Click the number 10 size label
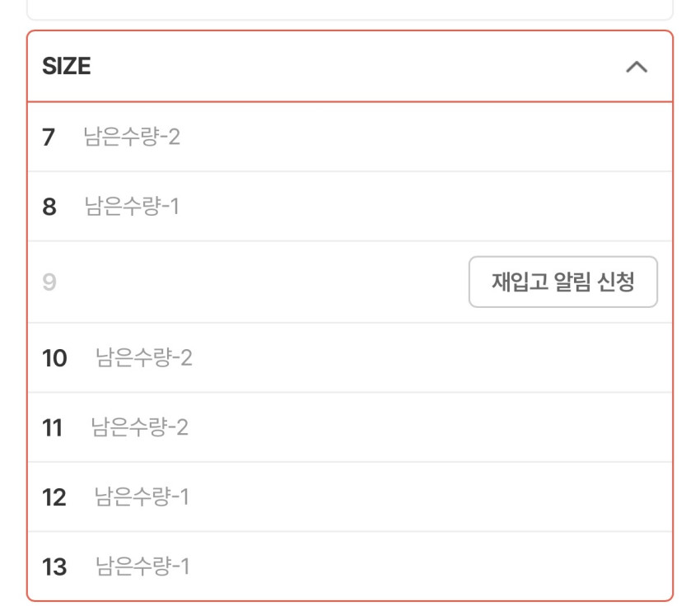The image size is (700, 606). click(x=54, y=358)
